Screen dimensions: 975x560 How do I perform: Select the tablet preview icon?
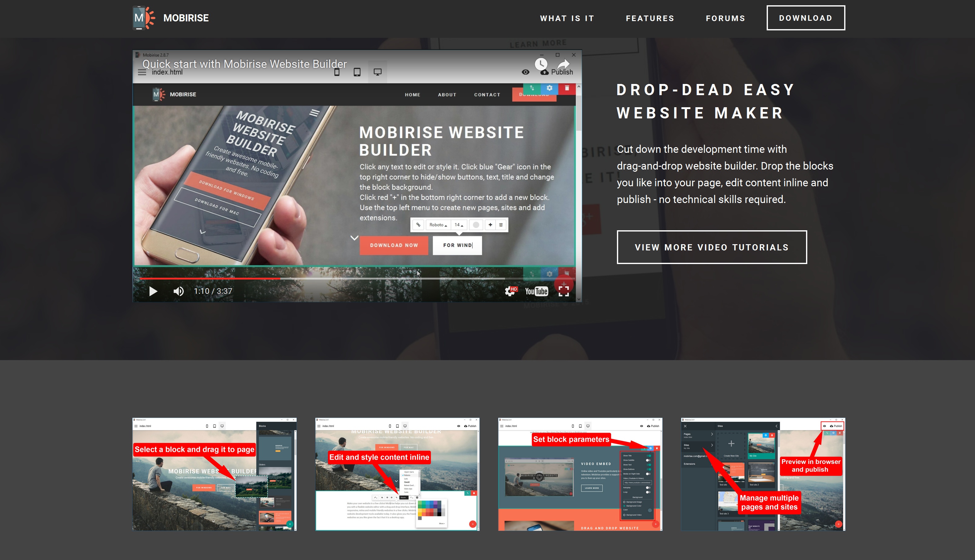357,72
